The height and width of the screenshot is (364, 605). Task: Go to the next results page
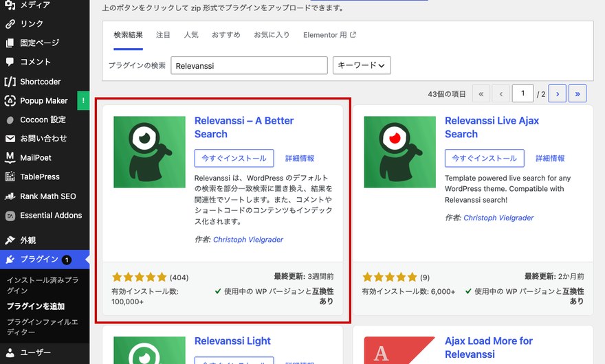click(x=558, y=93)
